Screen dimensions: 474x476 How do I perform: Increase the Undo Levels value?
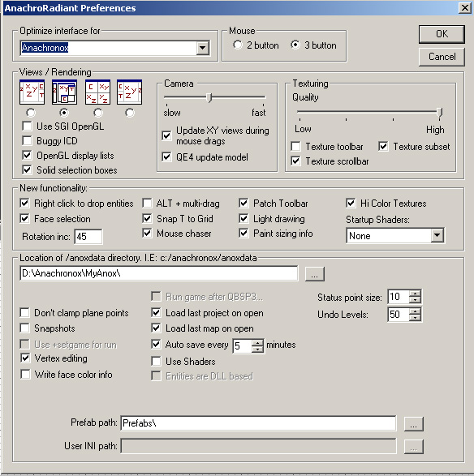click(x=415, y=311)
